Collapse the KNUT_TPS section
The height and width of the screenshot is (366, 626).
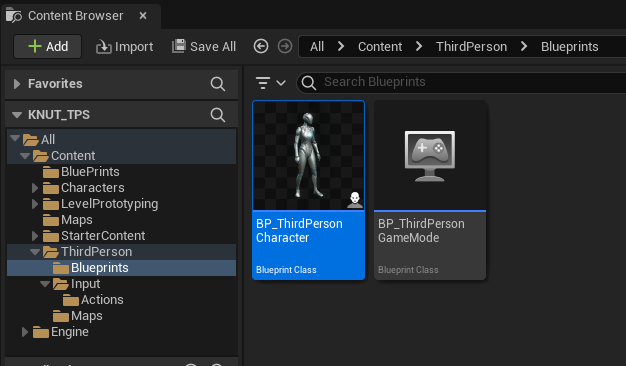[x=17, y=115]
